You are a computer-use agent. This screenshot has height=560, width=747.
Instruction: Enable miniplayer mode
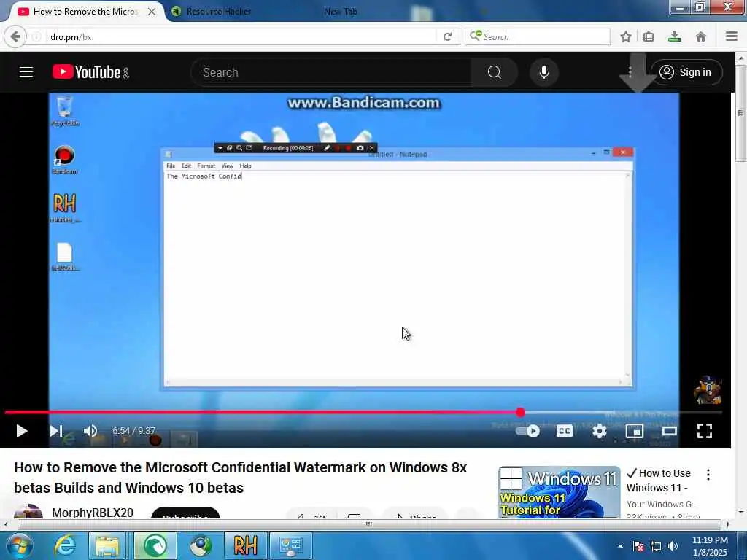pos(635,431)
